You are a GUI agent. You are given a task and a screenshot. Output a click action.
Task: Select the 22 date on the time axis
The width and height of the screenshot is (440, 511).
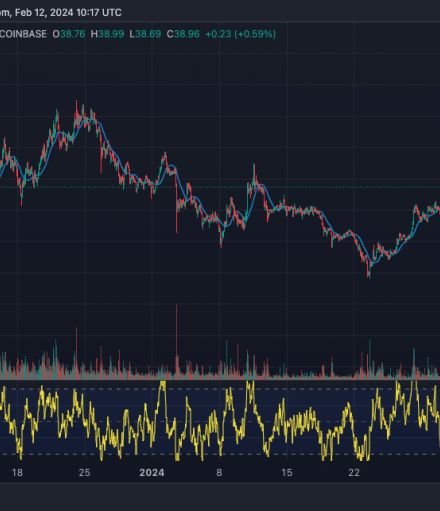tap(354, 472)
